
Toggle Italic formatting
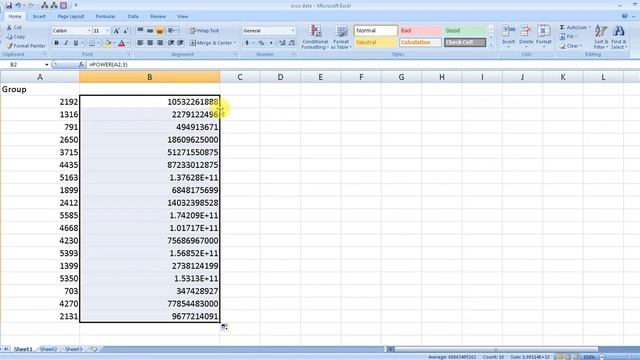pyautogui.click(x=66, y=43)
